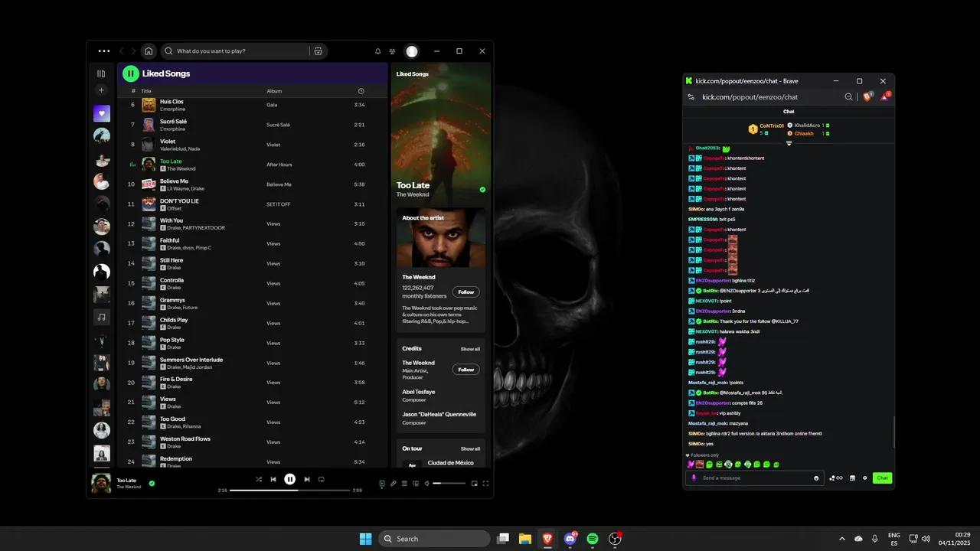Open Kick chat settings gear

click(865, 478)
